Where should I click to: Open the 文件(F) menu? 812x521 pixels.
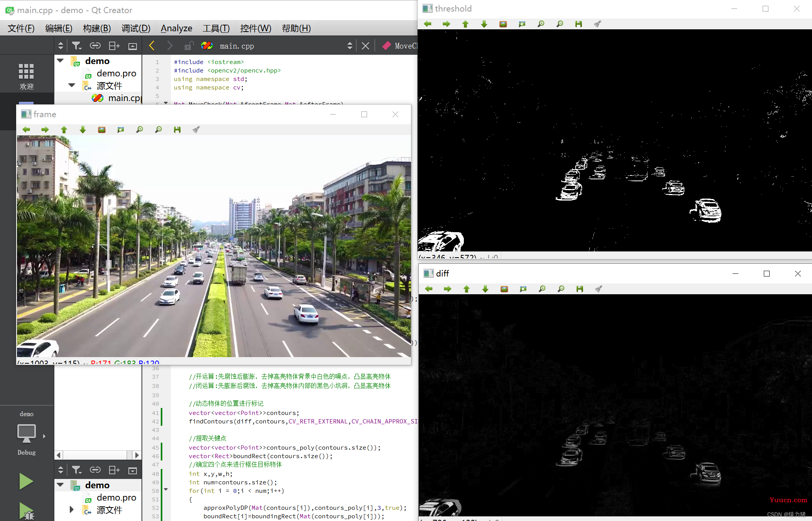[x=21, y=28]
